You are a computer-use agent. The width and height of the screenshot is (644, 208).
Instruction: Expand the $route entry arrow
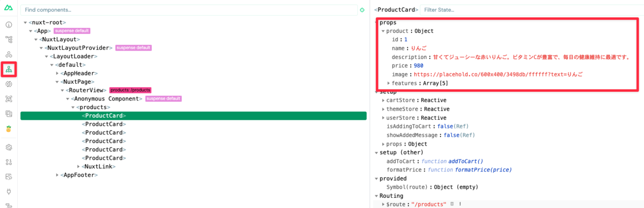coord(383,205)
